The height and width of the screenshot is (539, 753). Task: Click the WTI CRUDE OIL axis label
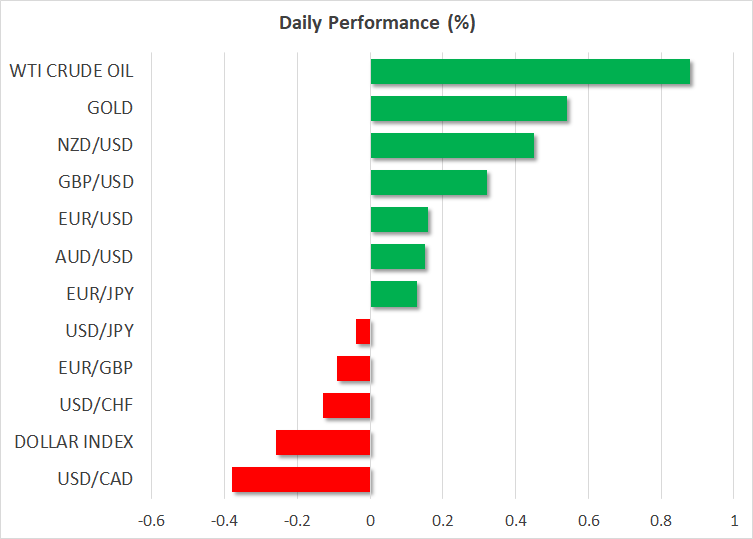[71, 71]
